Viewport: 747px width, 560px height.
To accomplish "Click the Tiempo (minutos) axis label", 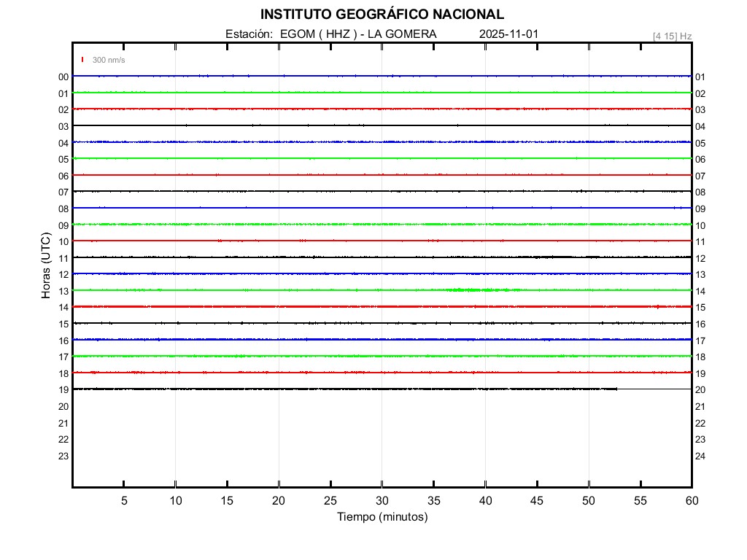I will coord(382,517).
